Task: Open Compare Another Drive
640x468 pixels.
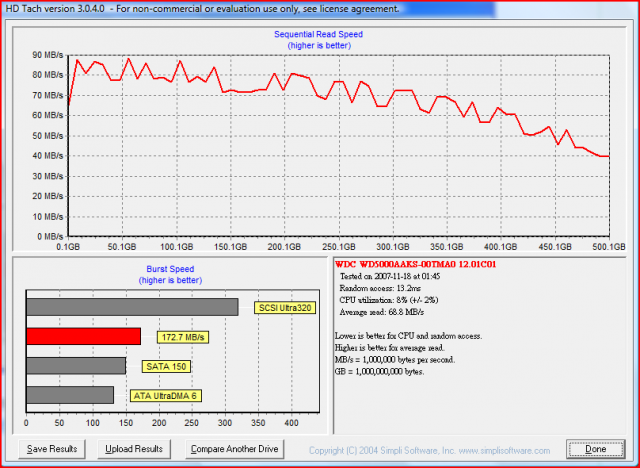Action: pyautogui.click(x=234, y=449)
